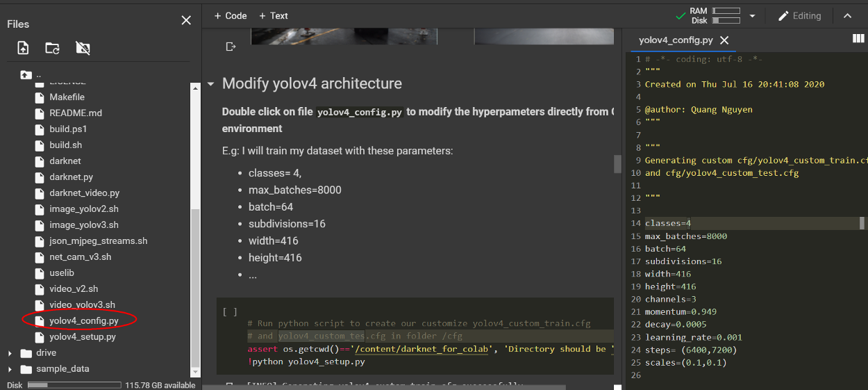Click the code line !python yolov4_setup.py
This screenshot has height=390, width=868.
click(306, 361)
